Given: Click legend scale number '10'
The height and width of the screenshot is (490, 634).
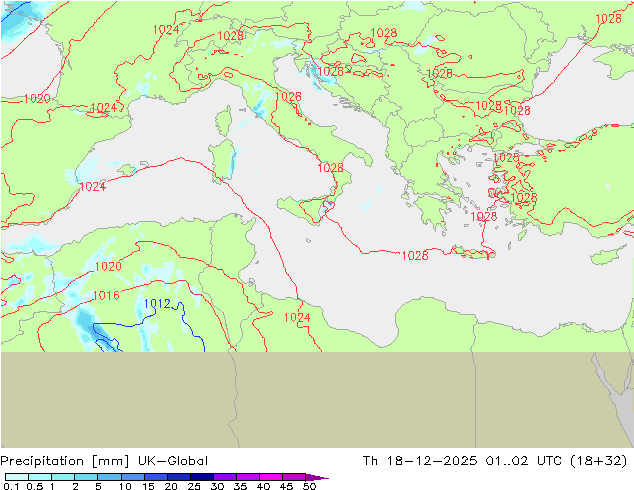Looking at the screenshot, I should click(x=125, y=486).
